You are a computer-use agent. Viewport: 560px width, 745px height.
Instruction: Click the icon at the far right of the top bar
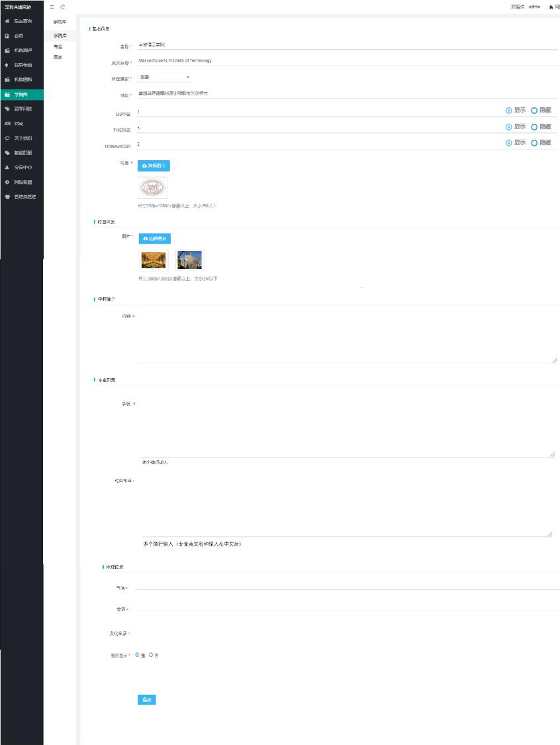pyautogui.click(x=551, y=7)
